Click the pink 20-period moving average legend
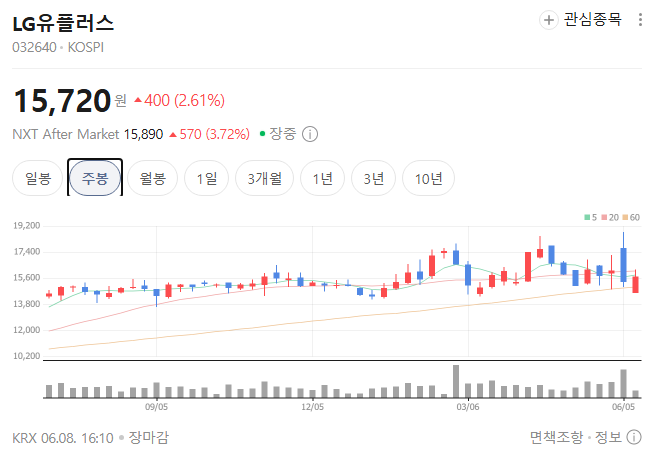Screen dimensions: 658x456 [610, 217]
